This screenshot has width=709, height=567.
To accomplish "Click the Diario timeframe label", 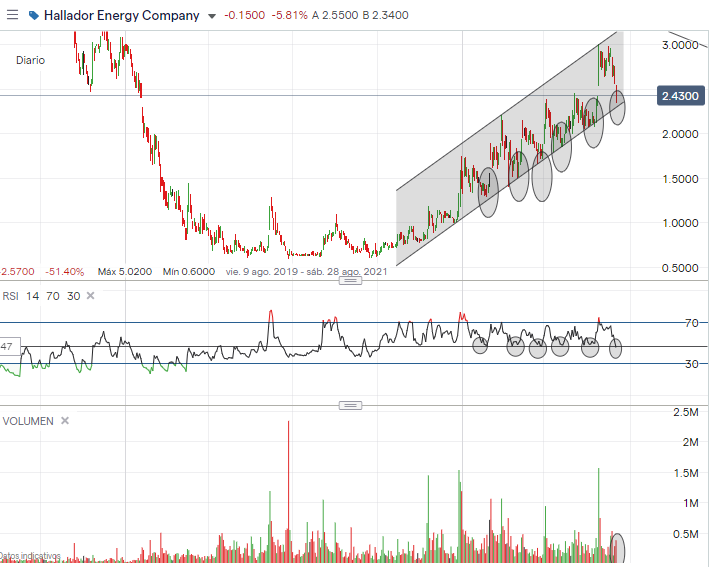I will 30,60.
